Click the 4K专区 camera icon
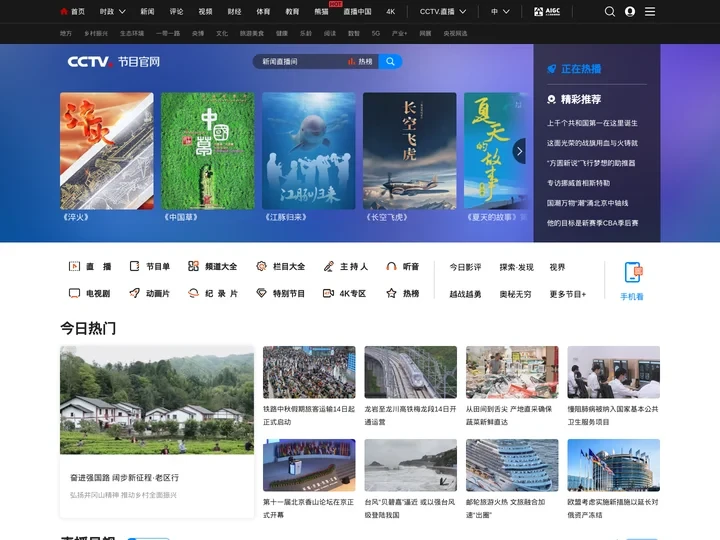Viewport: 720px width, 540px height. 328,293
